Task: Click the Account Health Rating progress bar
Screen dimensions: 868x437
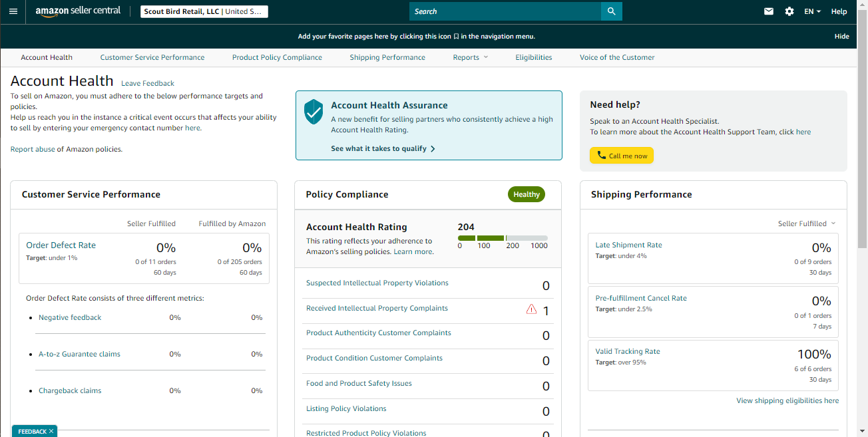Action: [x=503, y=238]
